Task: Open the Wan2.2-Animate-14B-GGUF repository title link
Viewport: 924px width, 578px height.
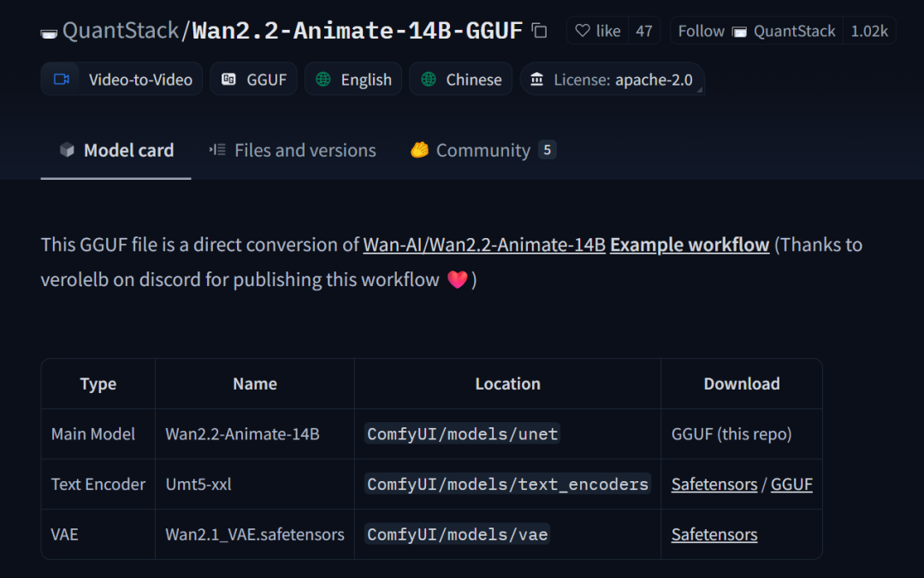Action: tap(358, 31)
